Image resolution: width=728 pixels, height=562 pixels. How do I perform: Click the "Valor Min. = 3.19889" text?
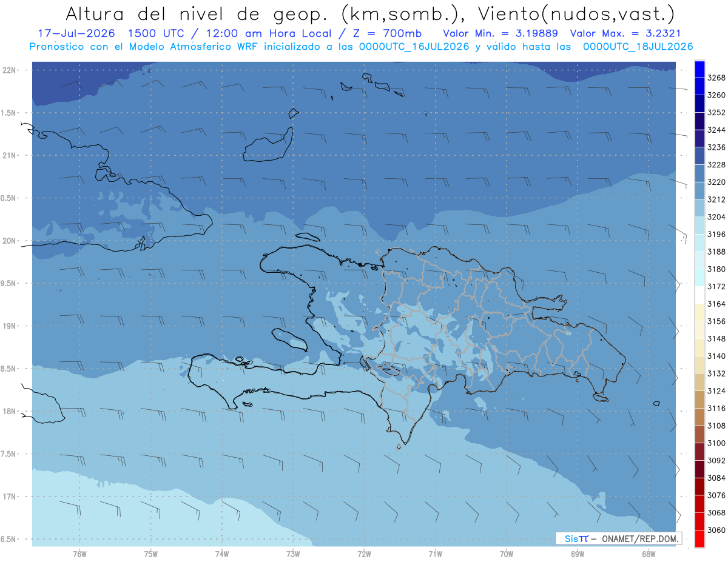[500, 33]
